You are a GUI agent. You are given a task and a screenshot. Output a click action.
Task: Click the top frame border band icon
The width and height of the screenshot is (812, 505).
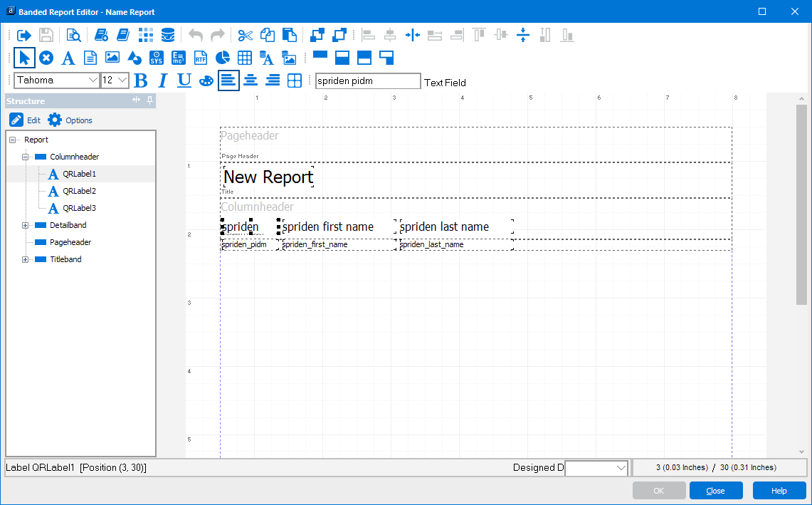[x=320, y=54]
